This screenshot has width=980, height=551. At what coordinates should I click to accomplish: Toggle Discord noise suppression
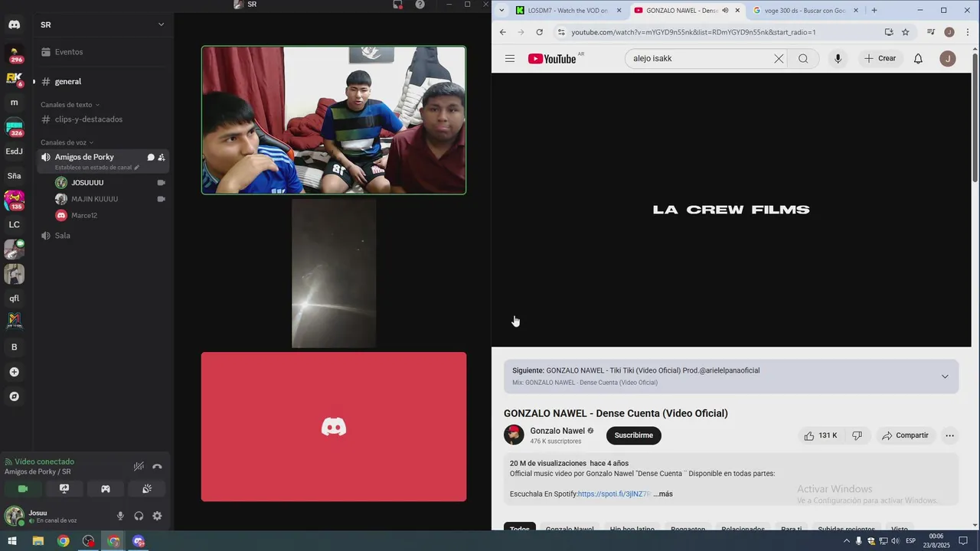tap(139, 466)
